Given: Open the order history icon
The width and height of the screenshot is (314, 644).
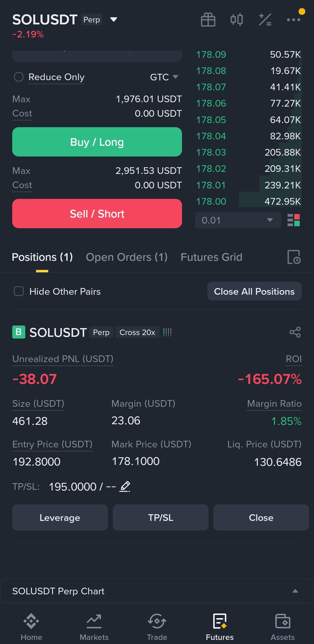Looking at the screenshot, I should pos(294,257).
